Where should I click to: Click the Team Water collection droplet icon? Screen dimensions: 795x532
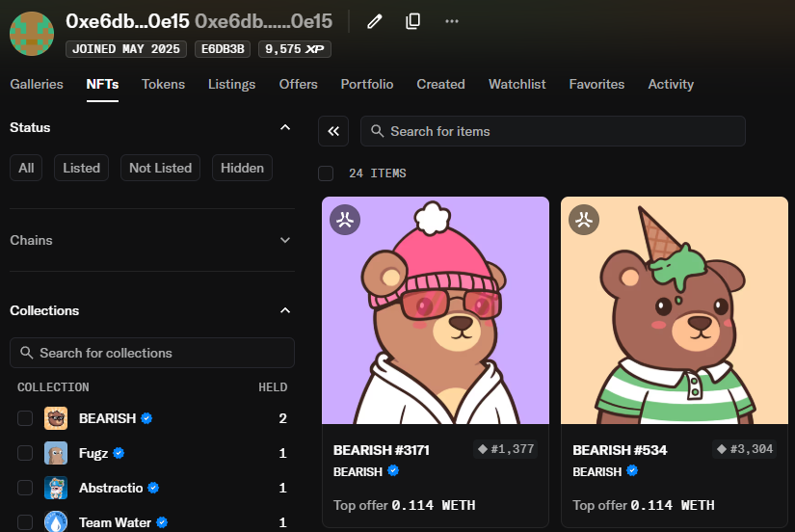[x=56, y=521]
